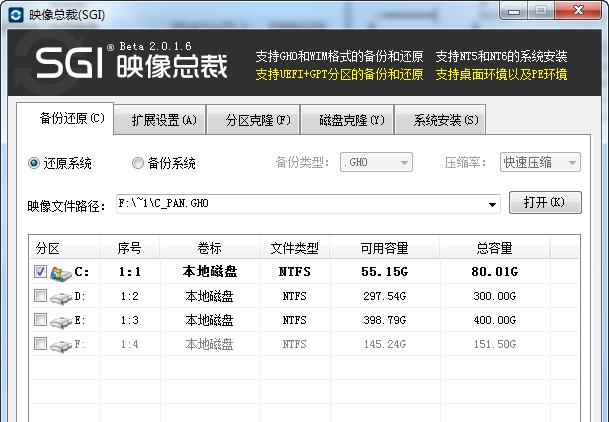This screenshot has width=609, height=422.
Task: Click sequence number 1:2 cell
Action: tap(129, 296)
